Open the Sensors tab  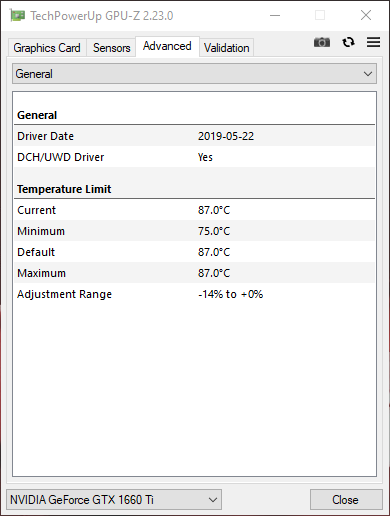click(111, 48)
